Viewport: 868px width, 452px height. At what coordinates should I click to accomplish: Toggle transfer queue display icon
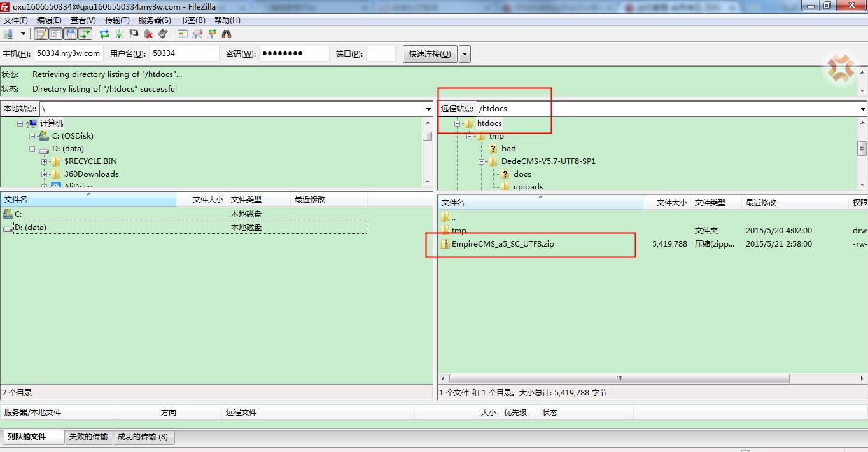pyautogui.click(x=85, y=34)
